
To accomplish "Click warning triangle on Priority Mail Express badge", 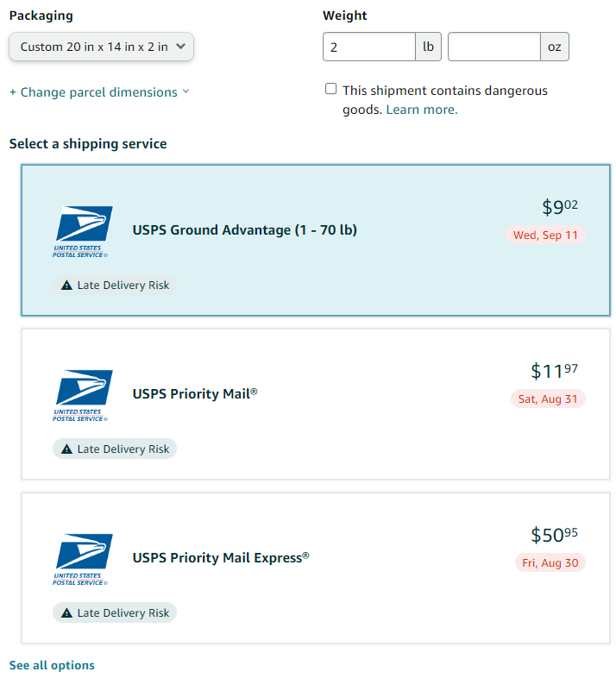I will [66, 613].
